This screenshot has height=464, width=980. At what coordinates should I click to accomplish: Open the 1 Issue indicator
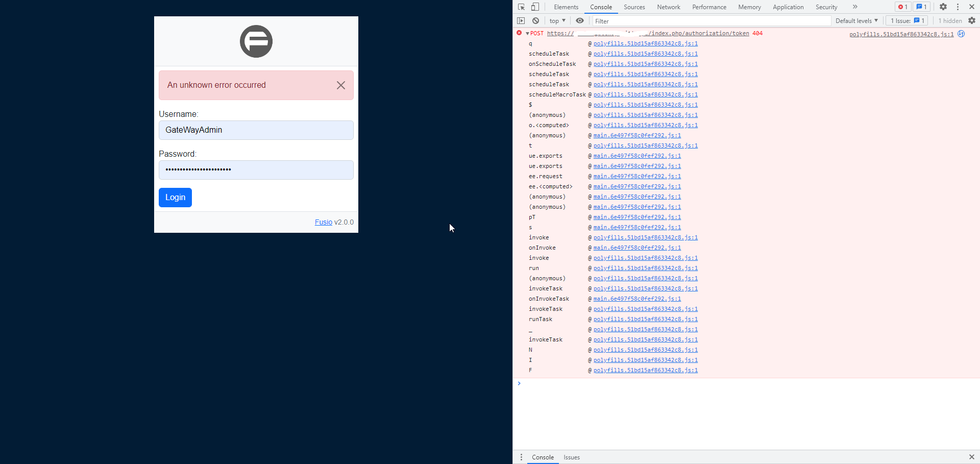(x=908, y=21)
